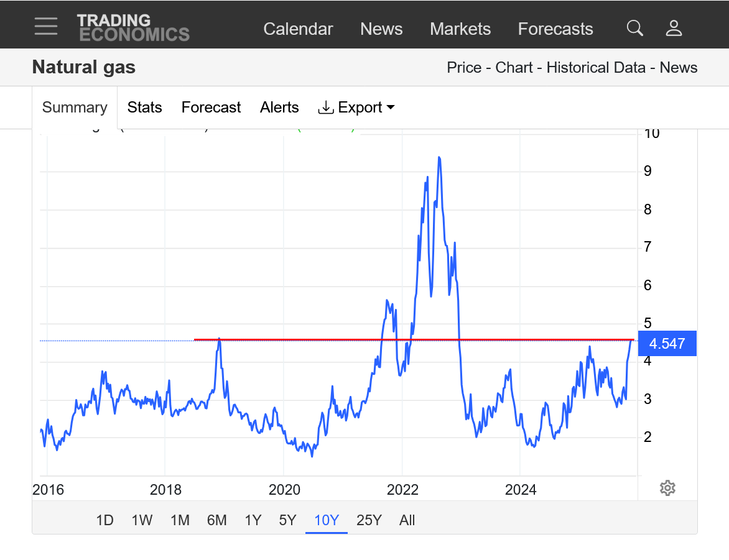Image resolution: width=729 pixels, height=560 pixels.
Task: Open the News menu item
Action: pos(381,29)
